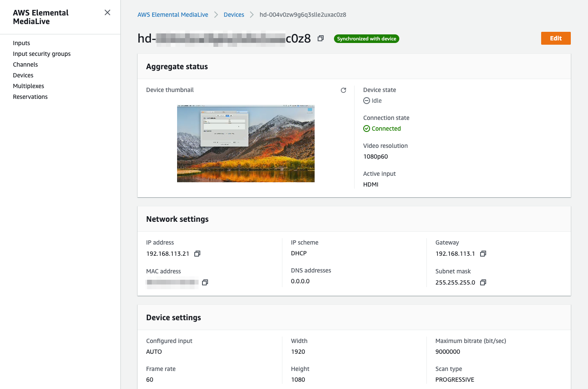Open the Devices breadcrumb link

point(234,14)
